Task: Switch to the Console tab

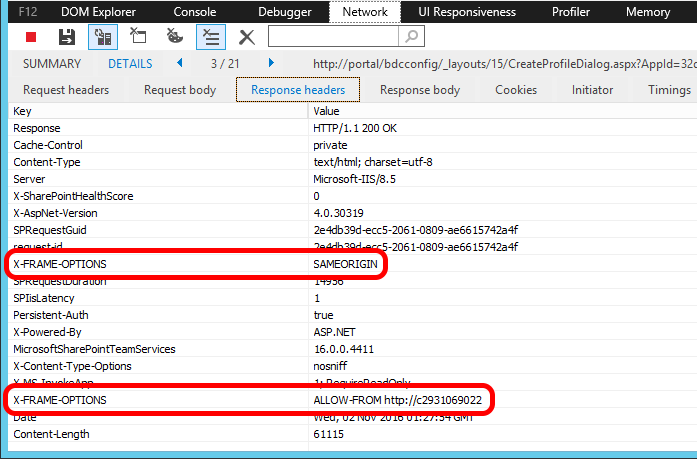Action: [x=195, y=12]
